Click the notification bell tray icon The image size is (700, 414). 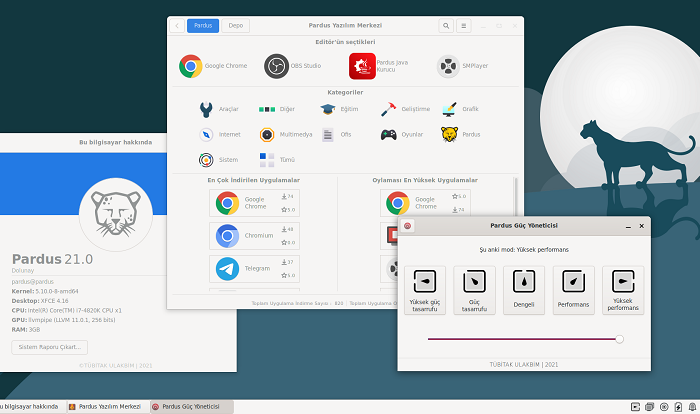click(692, 407)
